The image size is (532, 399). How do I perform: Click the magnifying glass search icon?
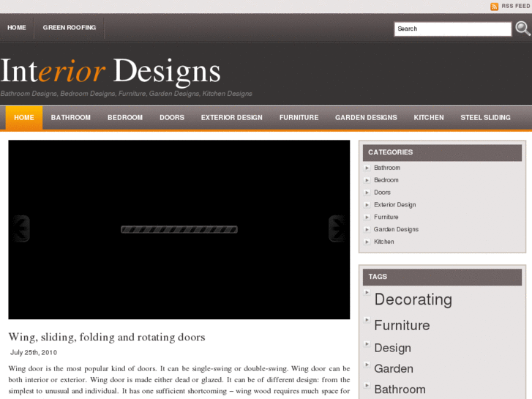(x=522, y=29)
